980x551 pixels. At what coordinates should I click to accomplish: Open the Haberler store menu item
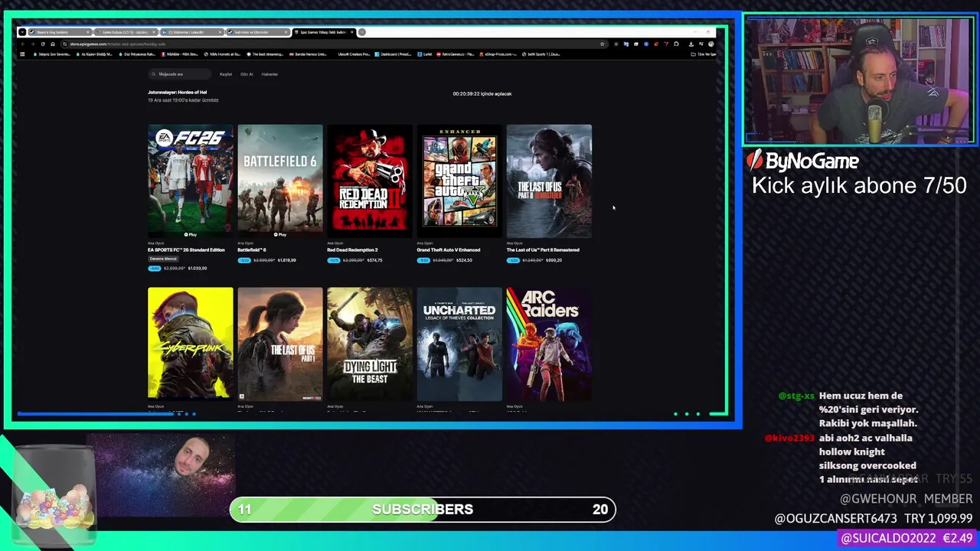pos(269,74)
